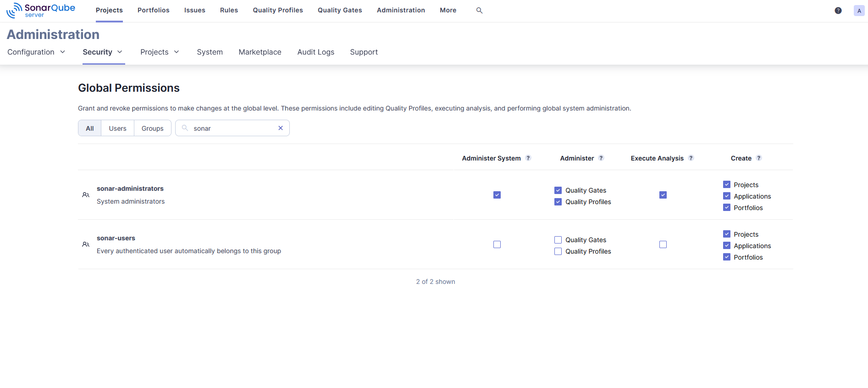Image resolution: width=868 pixels, height=388 pixels.
Task: Expand the Configuration dropdown
Action: pyautogui.click(x=36, y=52)
